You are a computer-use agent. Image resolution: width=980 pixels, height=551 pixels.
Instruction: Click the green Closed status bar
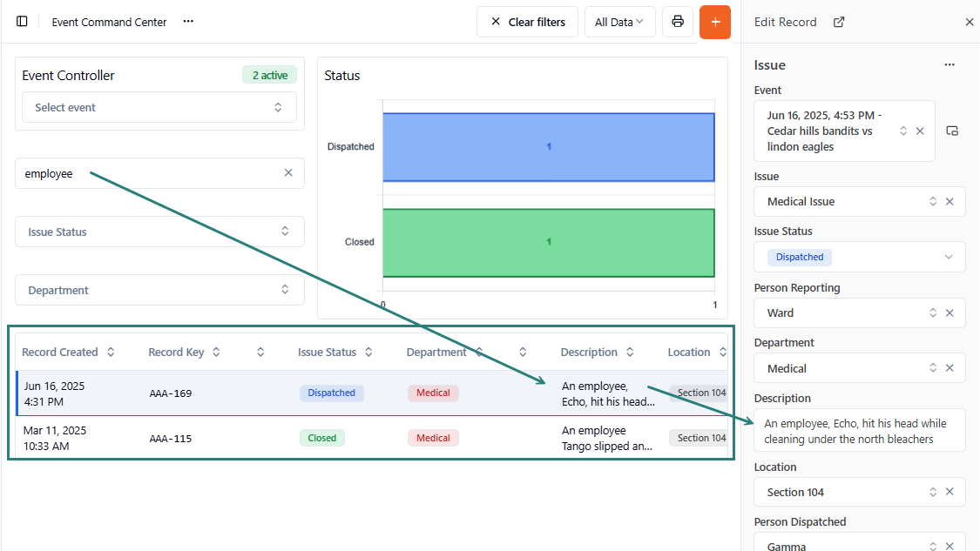pyautogui.click(x=548, y=242)
